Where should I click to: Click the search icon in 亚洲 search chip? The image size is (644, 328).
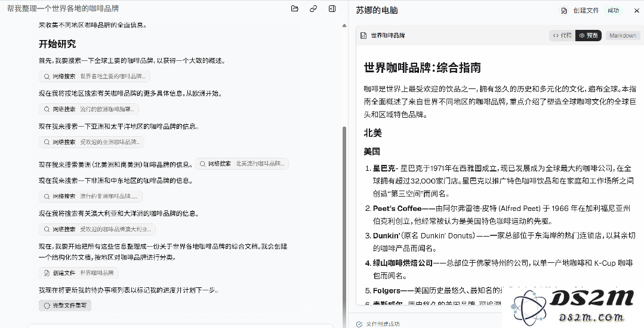pos(47,142)
